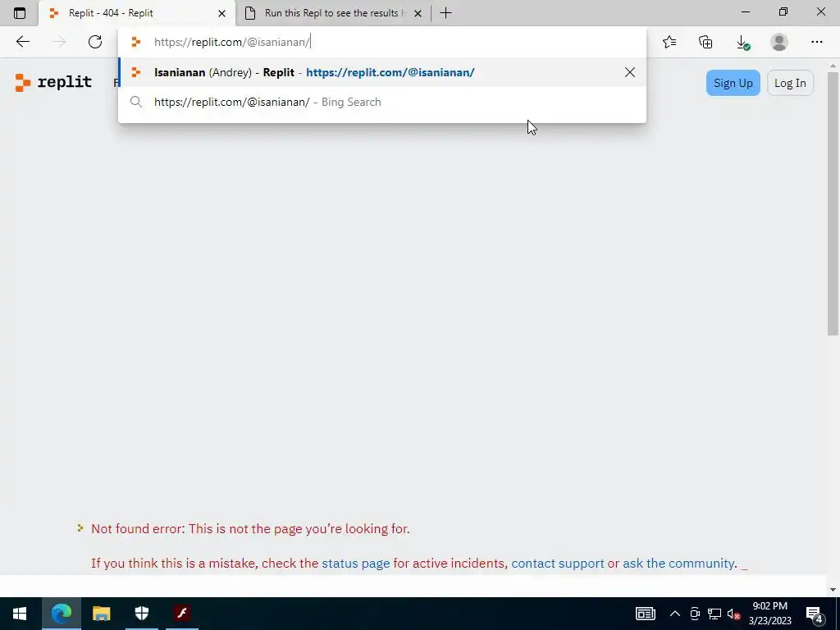Open the contact support link
840x630 pixels.
558,563
